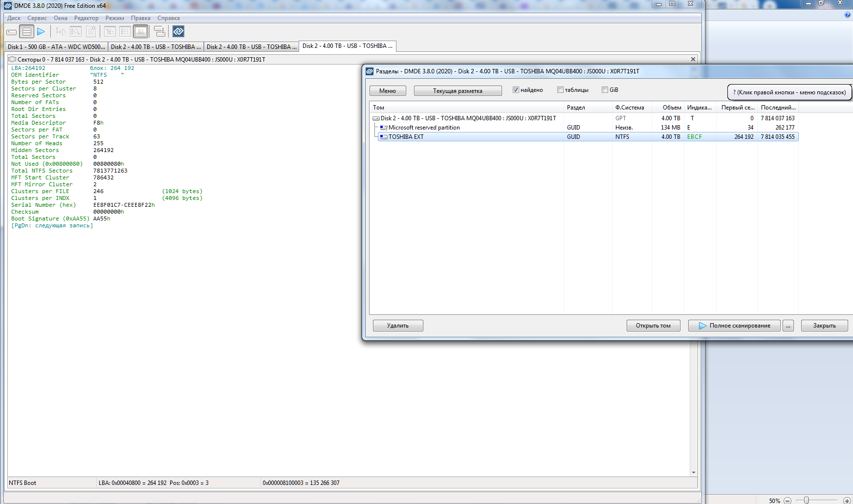Enable the 'таблицы' checkbox
The width and height of the screenshot is (853, 504).
pyautogui.click(x=560, y=90)
